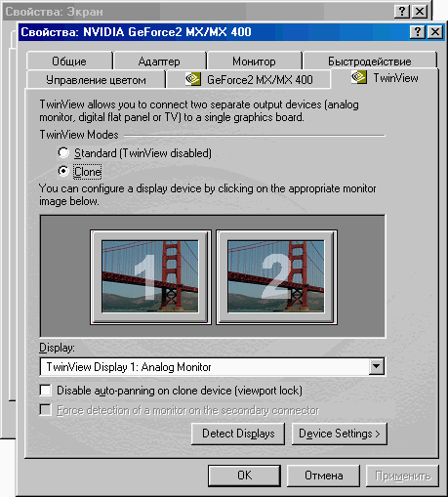Close the background Свойства: Экран window
This screenshot has width=448, height=497.
(420, 12)
